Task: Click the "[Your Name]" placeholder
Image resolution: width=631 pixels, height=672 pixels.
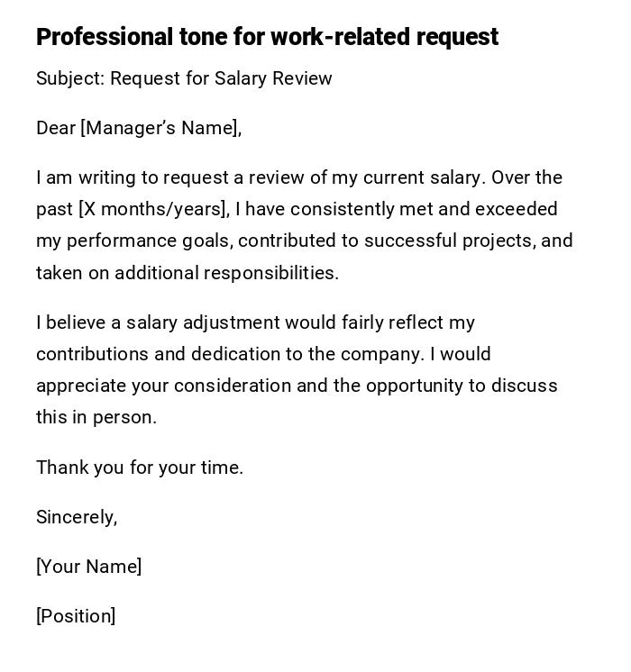Action: (x=88, y=567)
